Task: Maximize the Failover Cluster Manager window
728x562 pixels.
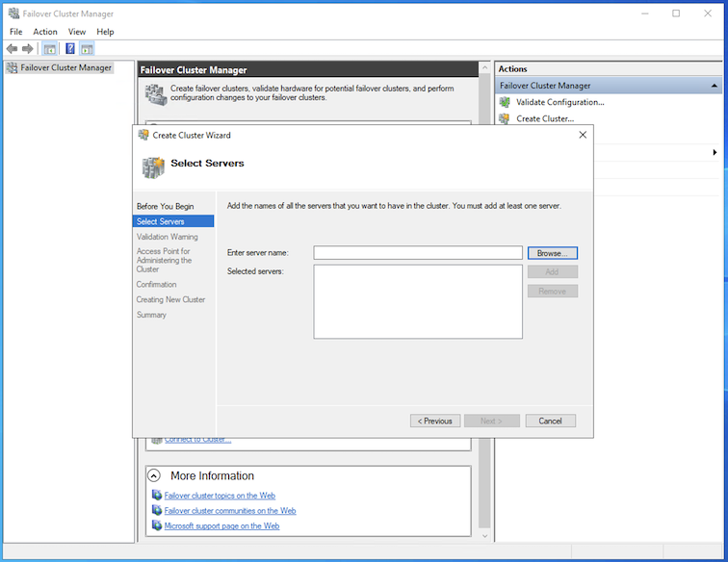Action: pyautogui.click(x=676, y=13)
